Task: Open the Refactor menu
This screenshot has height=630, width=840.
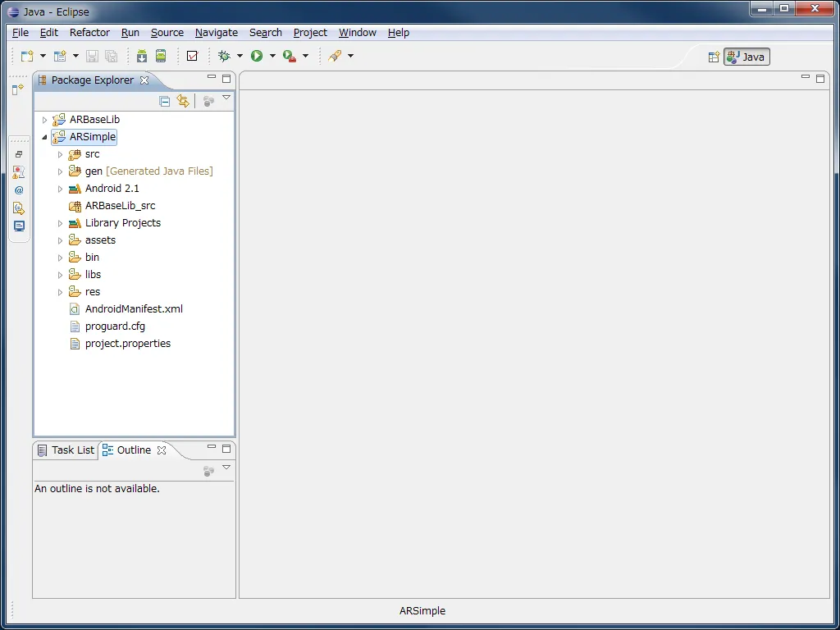Action: tap(89, 33)
